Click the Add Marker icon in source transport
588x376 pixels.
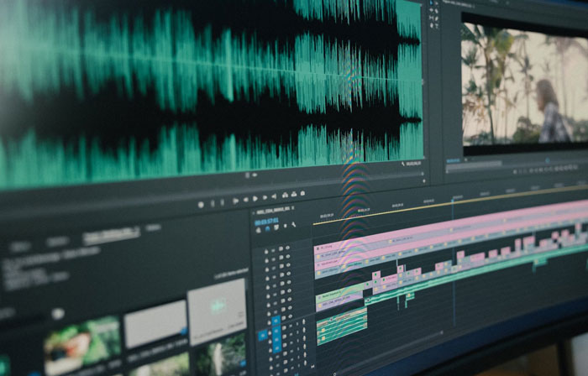[x=200, y=203]
